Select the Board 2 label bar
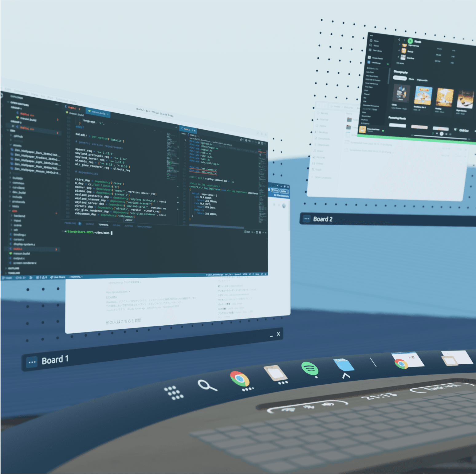The width and height of the screenshot is (476, 474). tap(388, 220)
